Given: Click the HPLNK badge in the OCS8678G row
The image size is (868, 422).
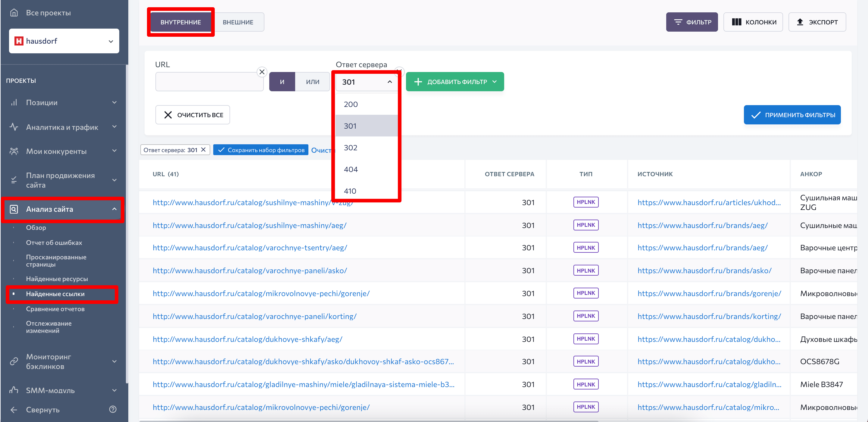Looking at the screenshot, I should click(585, 361).
